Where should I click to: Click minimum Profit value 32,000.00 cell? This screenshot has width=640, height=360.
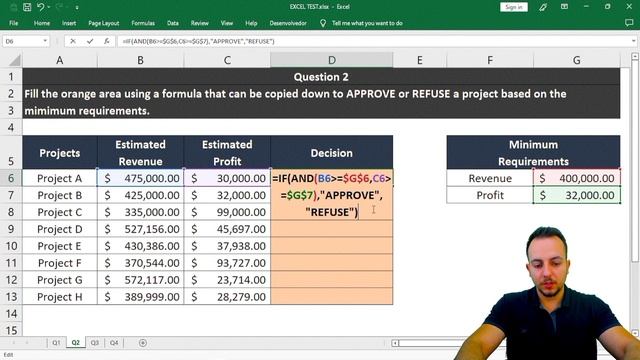tap(576, 195)
